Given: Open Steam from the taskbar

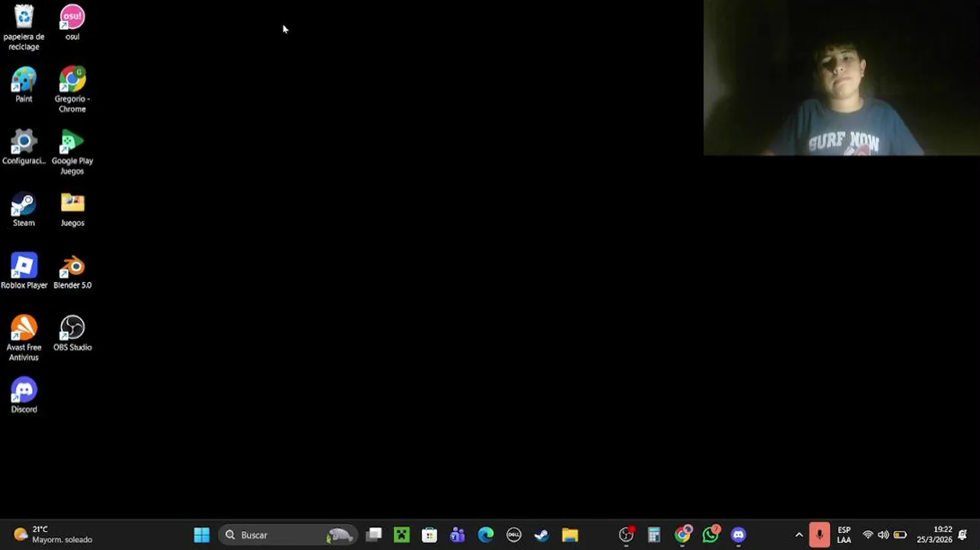Looking at the screenshot, I should coord(541,535).
